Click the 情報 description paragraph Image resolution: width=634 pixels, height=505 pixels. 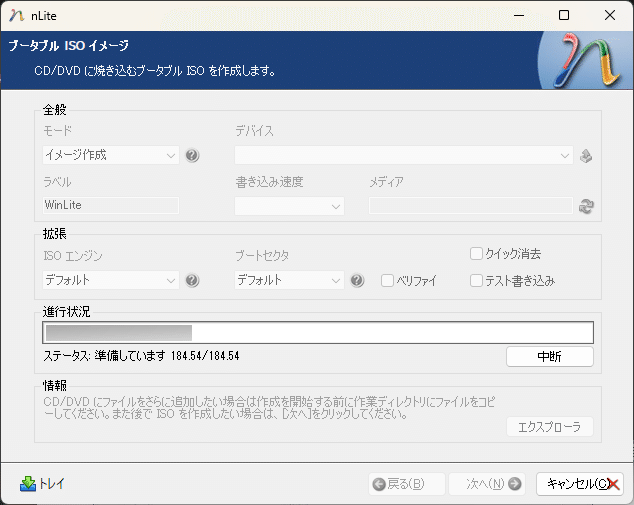tap(269, 408)
